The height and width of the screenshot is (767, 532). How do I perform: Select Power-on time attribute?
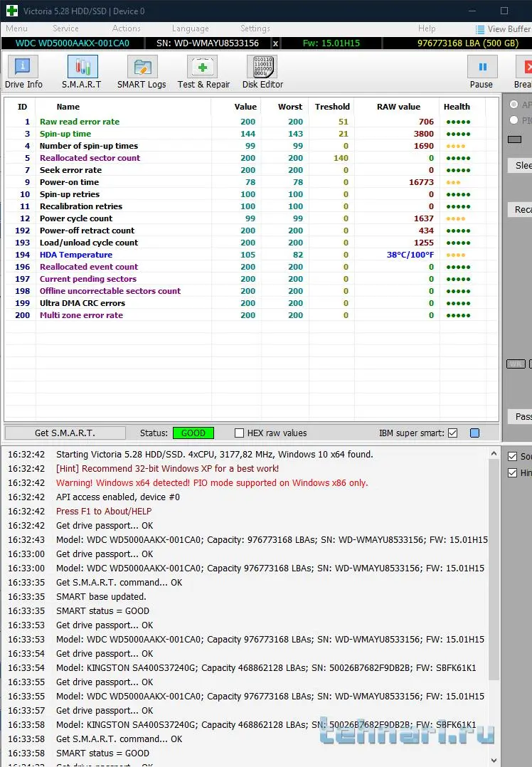pyautogui.click(x=251, y=182)
